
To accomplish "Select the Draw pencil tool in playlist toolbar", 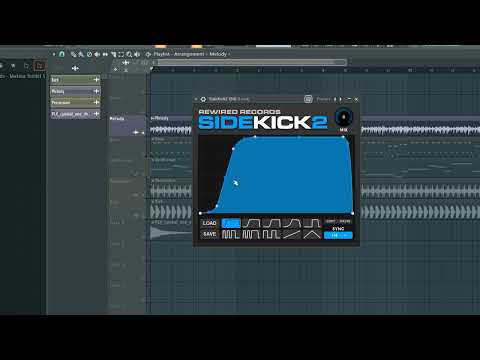I will [x=73, y=54].
